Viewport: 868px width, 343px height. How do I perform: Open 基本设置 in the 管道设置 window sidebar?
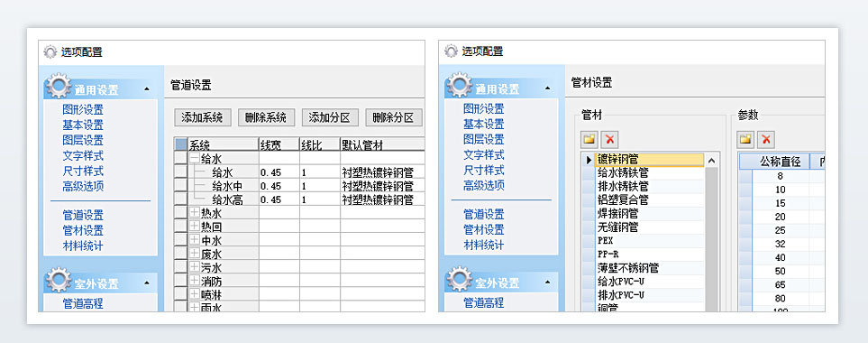pyautogui.click(x=83, y=125)
